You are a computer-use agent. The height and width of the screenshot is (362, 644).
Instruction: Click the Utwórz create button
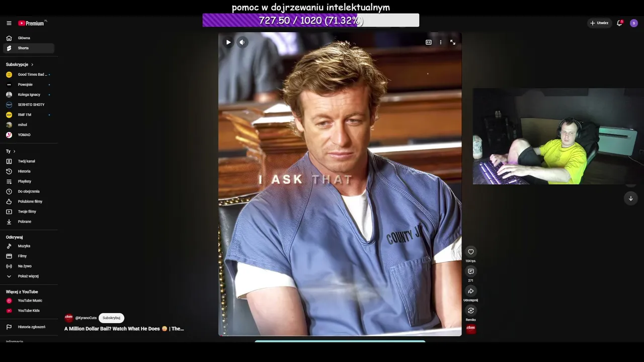599,23
